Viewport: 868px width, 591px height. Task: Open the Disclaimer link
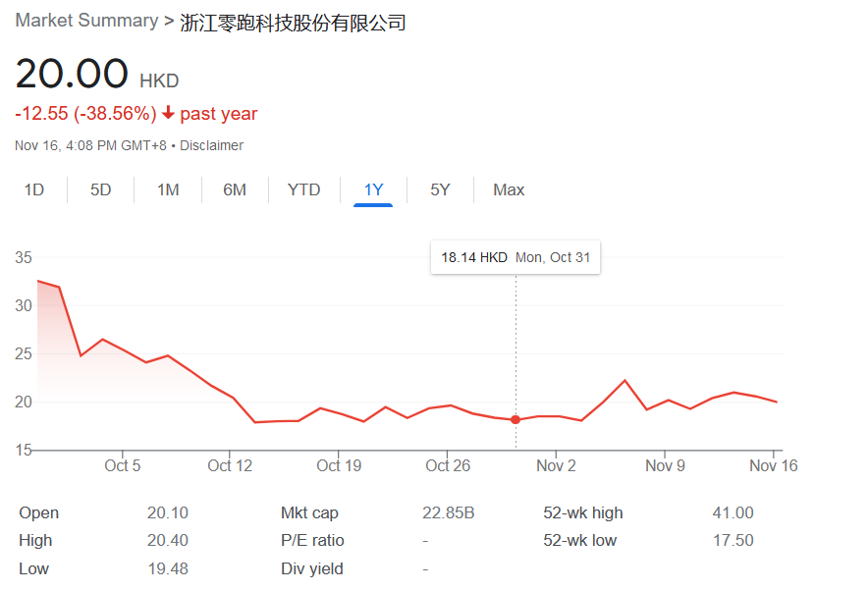(x=211, y=145)
